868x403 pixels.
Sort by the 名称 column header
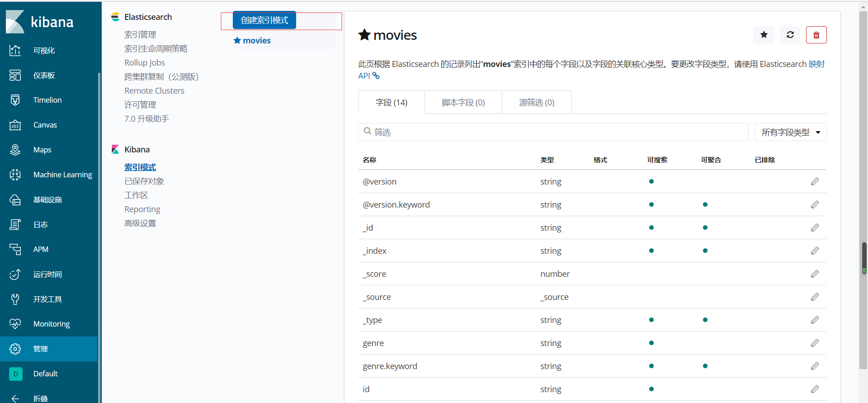[369, 160]
